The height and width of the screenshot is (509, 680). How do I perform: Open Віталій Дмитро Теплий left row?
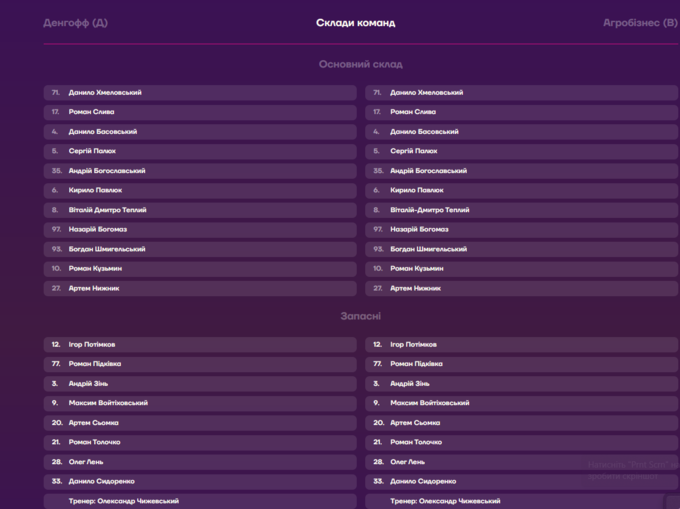pyautogui.click(x=199, y=210)
